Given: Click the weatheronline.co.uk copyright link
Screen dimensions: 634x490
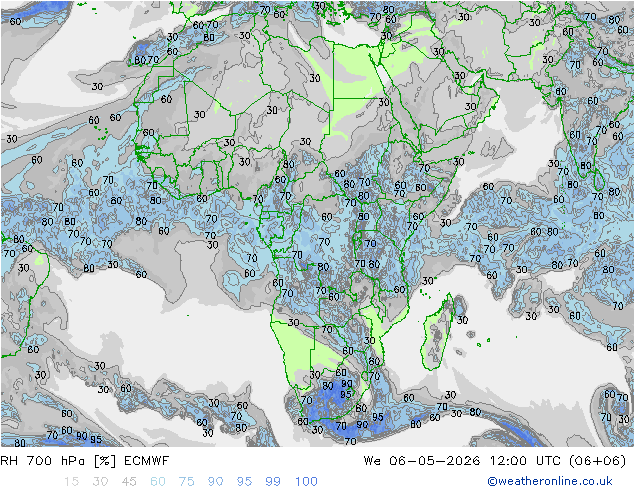Looking at the screenshot, I should [x=549, y=481].
